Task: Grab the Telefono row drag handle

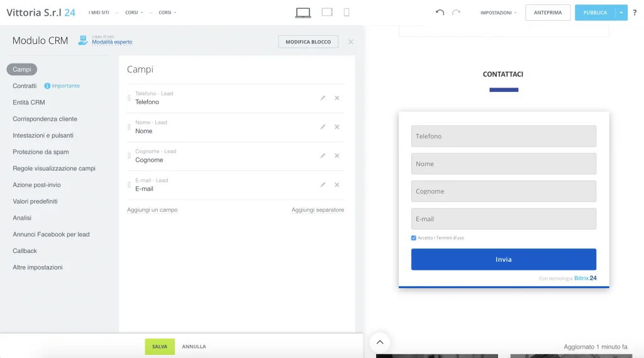Action: tap(129, 98)
